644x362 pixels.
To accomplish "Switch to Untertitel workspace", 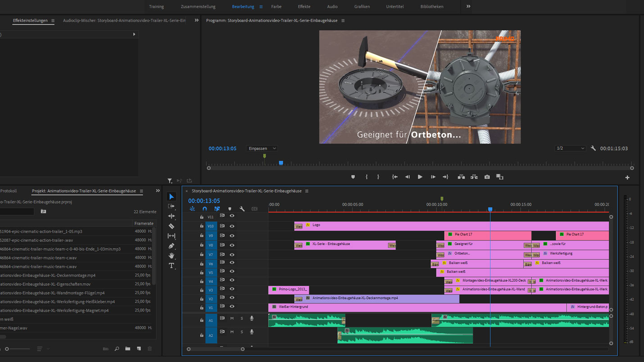I will coord(395,7).
